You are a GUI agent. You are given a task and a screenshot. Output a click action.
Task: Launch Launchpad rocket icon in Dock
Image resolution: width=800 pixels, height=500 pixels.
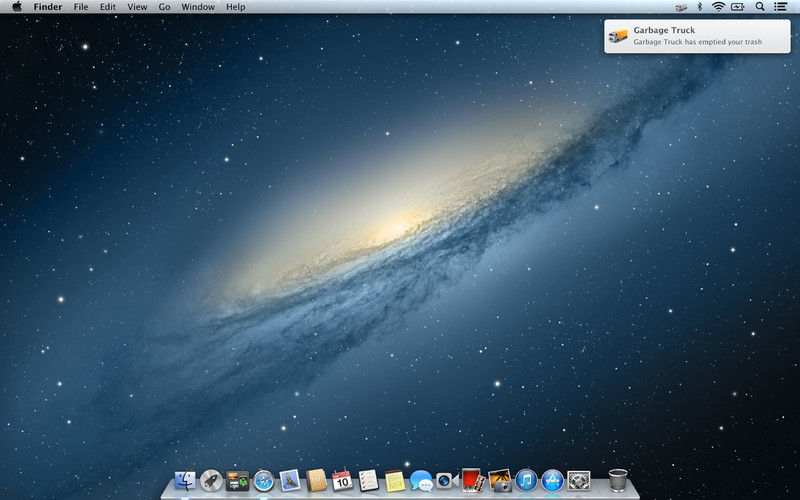click(x=211, y=481)
